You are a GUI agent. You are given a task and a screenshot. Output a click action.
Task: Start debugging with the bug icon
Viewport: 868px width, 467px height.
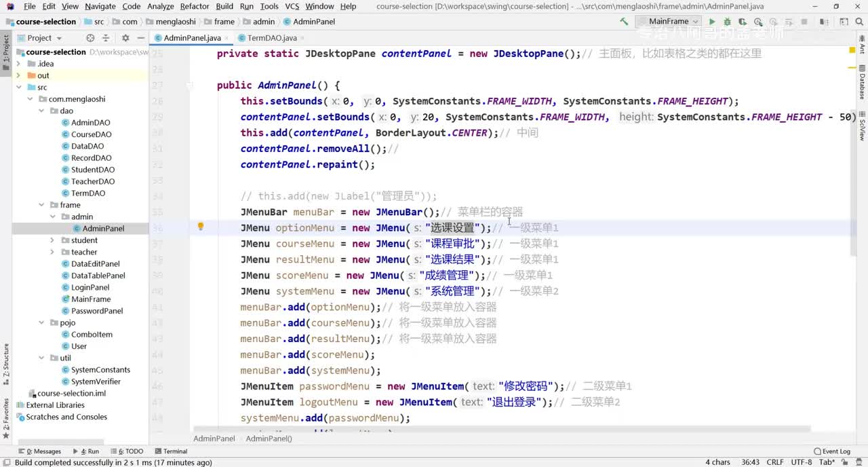[x=727, y=22]
